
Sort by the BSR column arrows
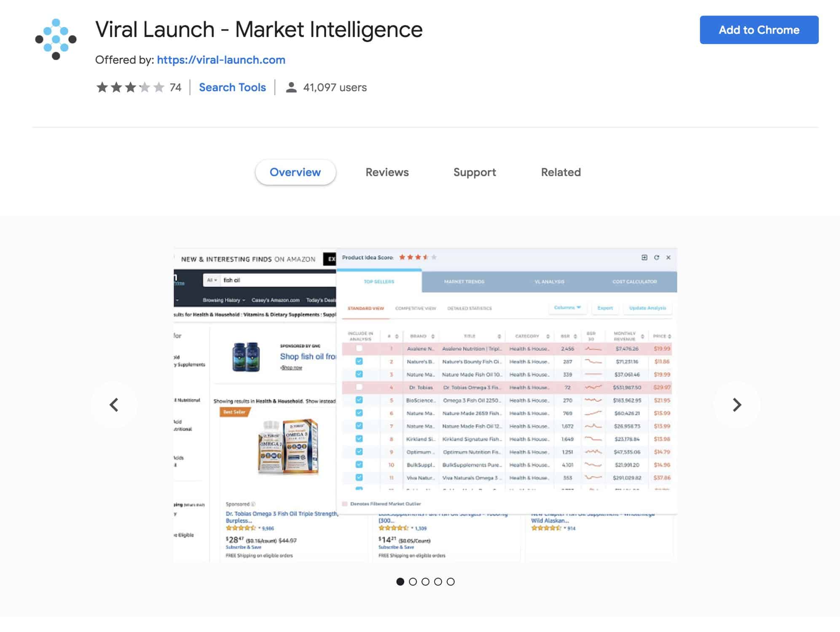tap(575, 336)
